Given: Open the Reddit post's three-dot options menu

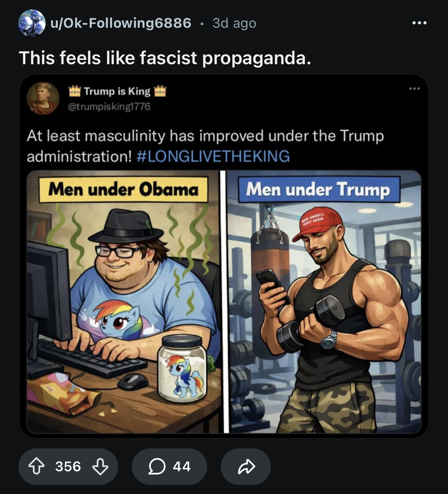Looking at the screenshot, I should click(419, 23).
